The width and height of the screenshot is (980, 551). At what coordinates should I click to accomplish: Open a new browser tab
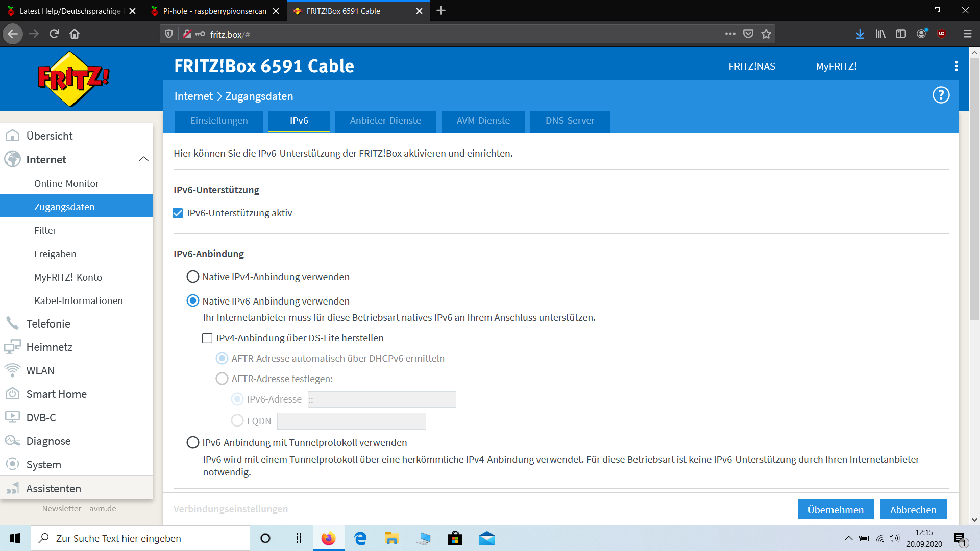point(441,11)
